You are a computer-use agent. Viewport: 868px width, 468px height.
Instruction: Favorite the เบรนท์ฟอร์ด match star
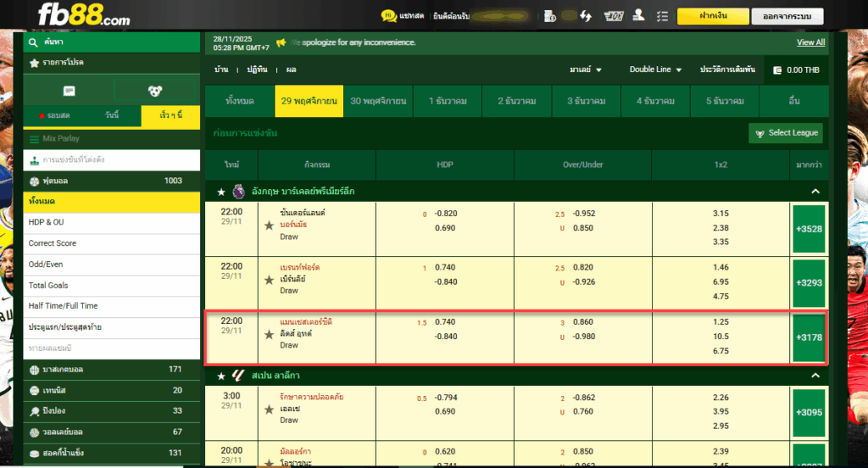[x=269, y=280]
